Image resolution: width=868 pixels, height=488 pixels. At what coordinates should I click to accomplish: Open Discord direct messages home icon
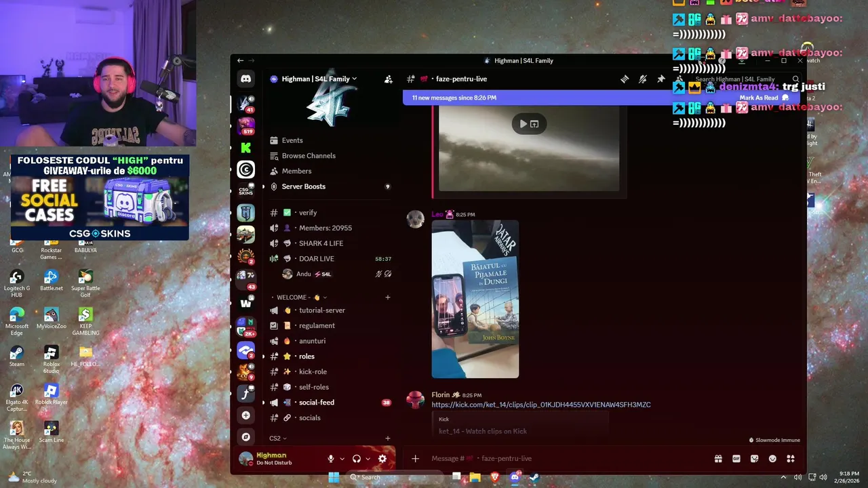coord(245,79)
